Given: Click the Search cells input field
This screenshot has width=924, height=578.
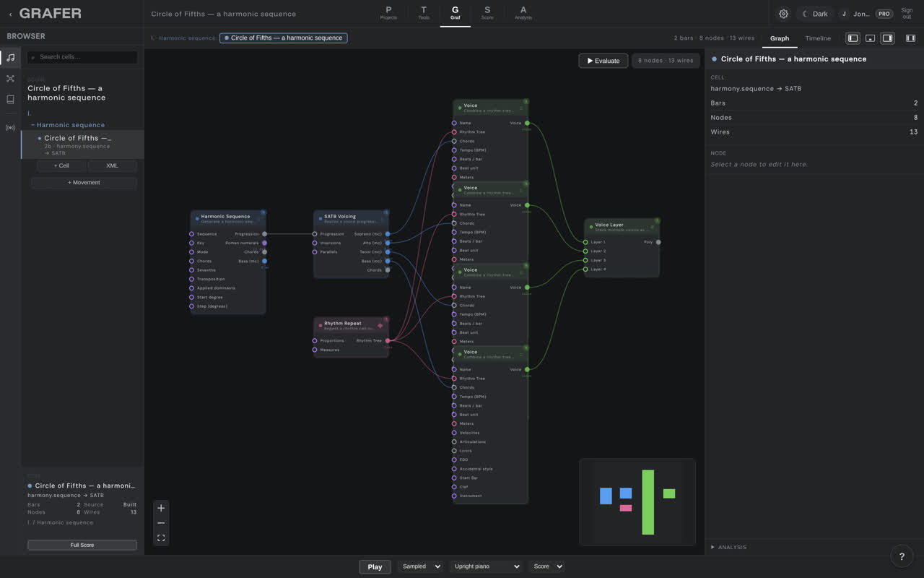Looking at the screenshot, I should point(82,57).
